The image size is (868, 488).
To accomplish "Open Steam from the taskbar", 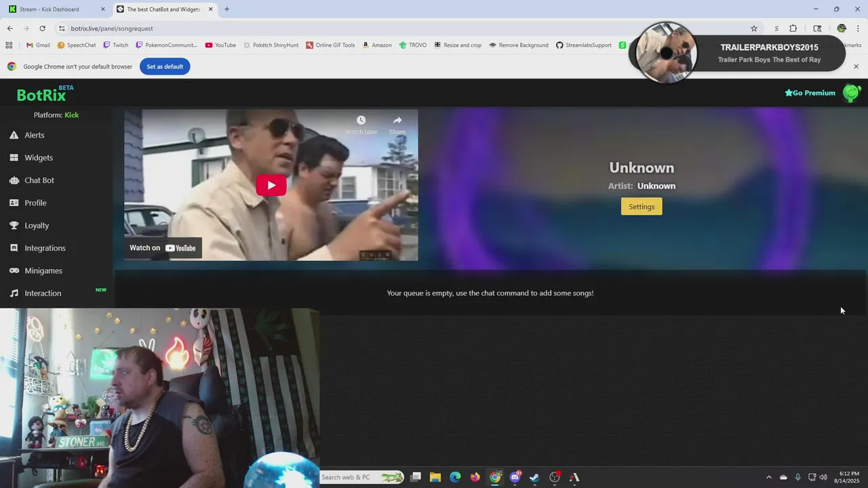I will pyautogui.click(x=534, y=477).
